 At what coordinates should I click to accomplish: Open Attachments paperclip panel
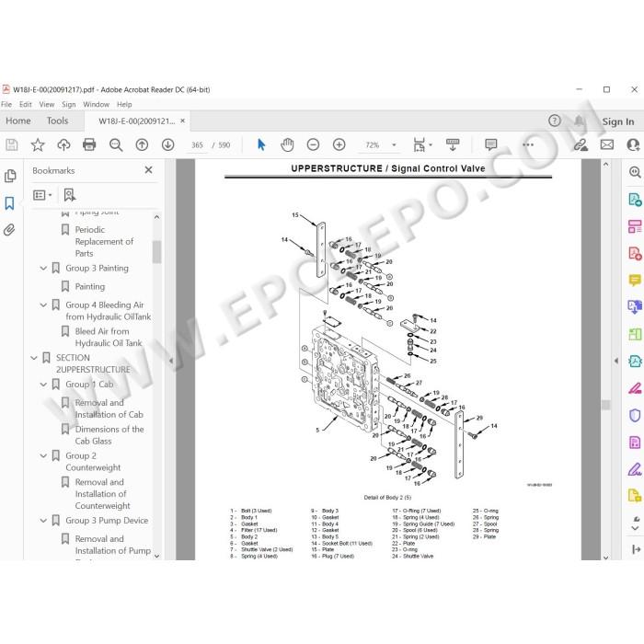point(9,230)
